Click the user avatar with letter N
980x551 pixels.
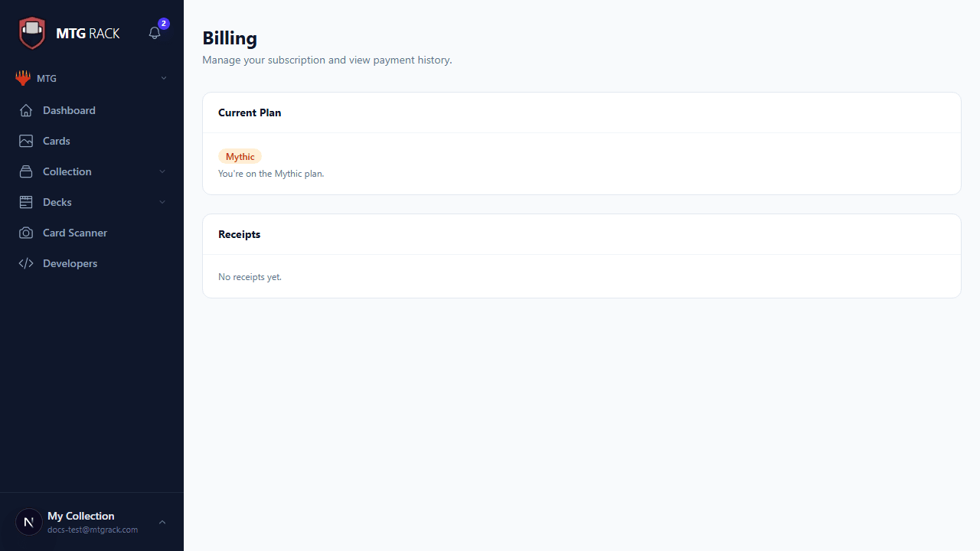pyautogui.click(x=29, y=522)
